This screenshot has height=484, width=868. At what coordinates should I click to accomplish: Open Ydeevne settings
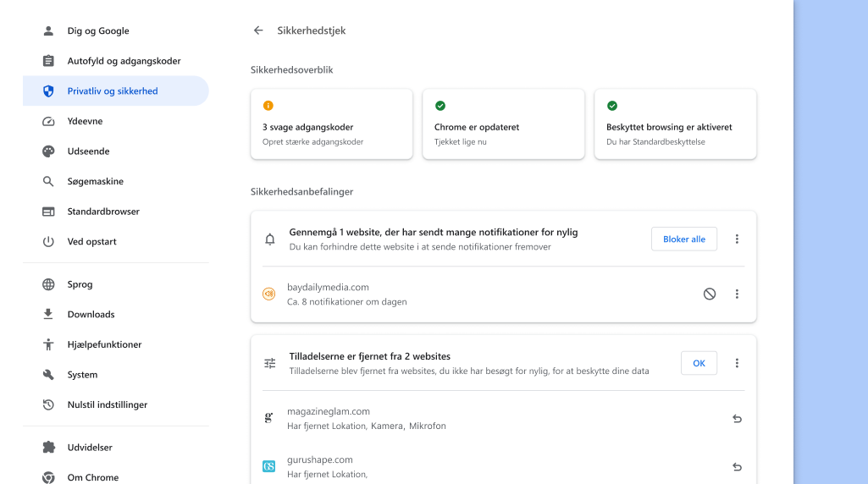pos(116,121)
